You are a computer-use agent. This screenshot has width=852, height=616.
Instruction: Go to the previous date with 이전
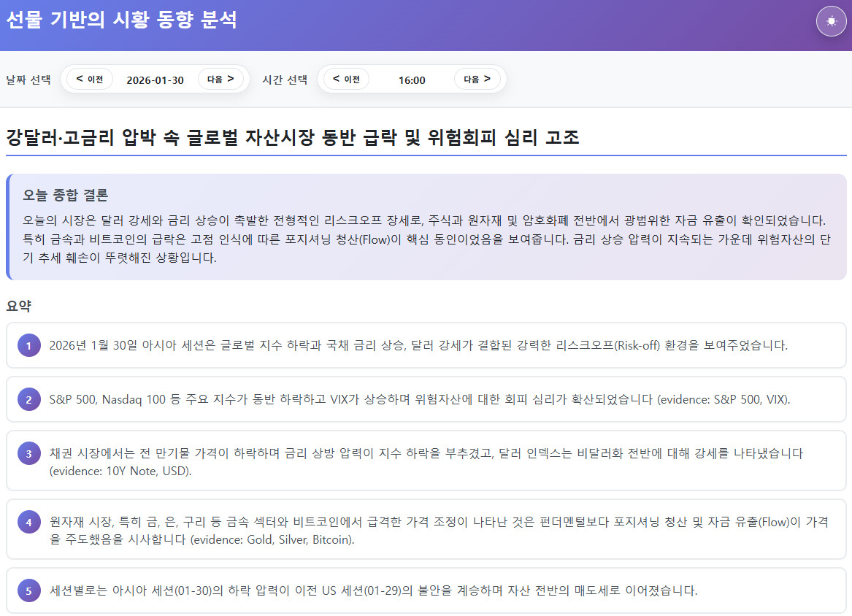[90, 79]
